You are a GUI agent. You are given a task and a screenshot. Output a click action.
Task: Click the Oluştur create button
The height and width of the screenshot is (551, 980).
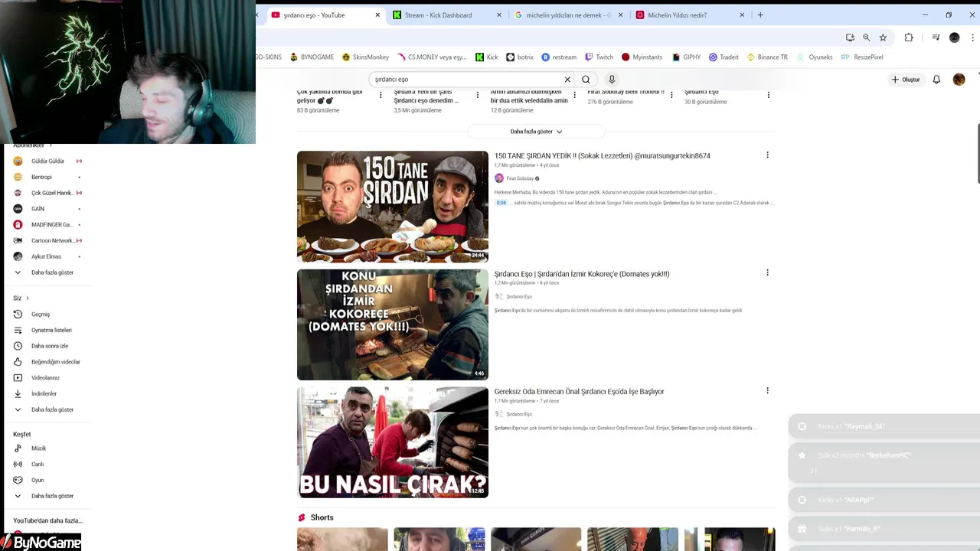pyautogui.click(x=905, y=80)
